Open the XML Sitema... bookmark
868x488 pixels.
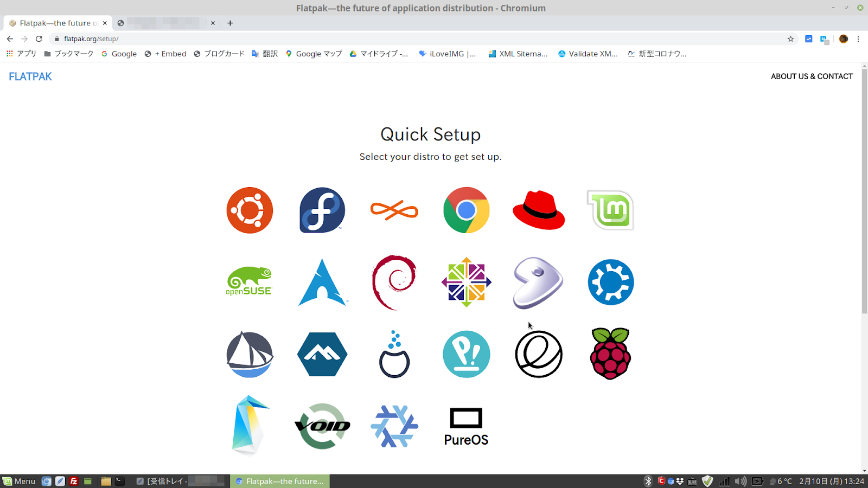[x=518, y=54]
